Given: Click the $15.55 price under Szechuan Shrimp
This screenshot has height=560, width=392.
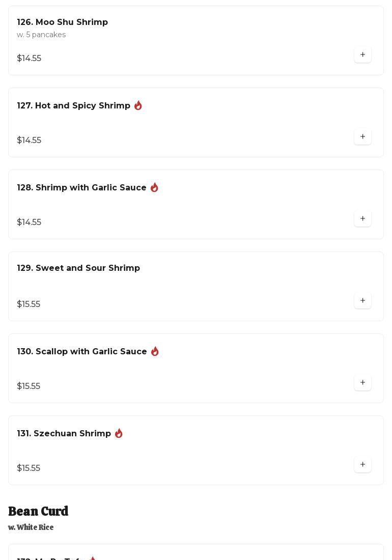Looking at the screenshot, I should tap(29, 468).
